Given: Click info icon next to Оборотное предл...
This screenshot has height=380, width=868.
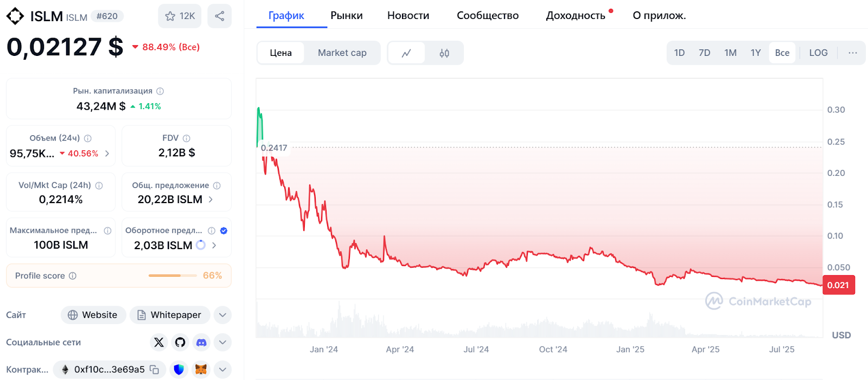Looking at the screenshot, I should [x=212, y=231].
